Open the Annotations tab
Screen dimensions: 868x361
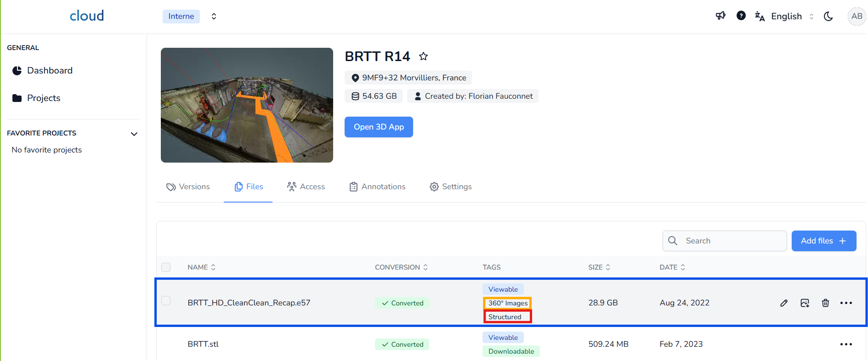tap(378, 187)
